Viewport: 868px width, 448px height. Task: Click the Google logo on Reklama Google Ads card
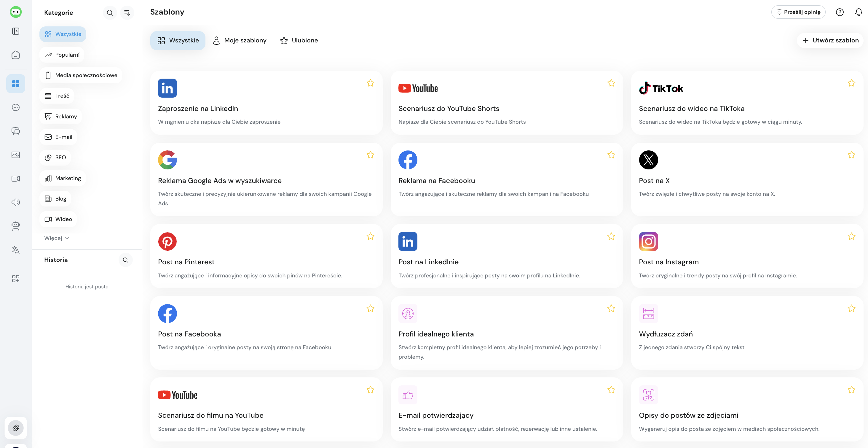click(x=167, y=160)
